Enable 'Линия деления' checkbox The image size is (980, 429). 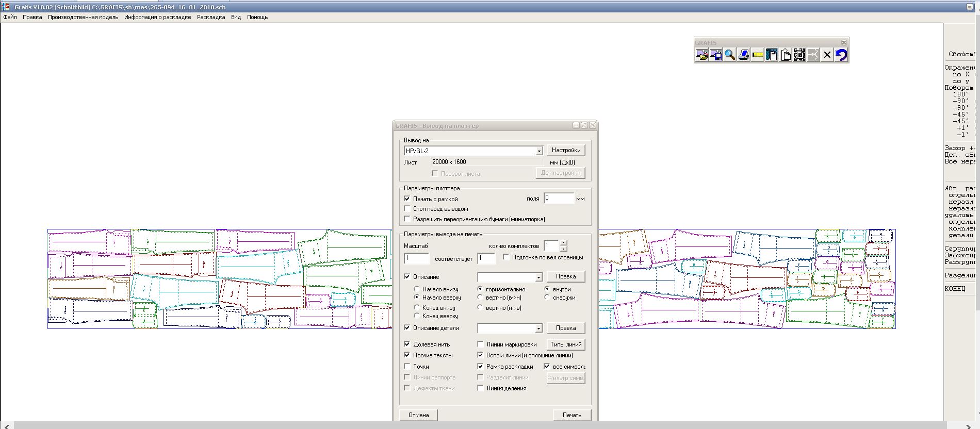pyautogui.click(x=480, y=388)
